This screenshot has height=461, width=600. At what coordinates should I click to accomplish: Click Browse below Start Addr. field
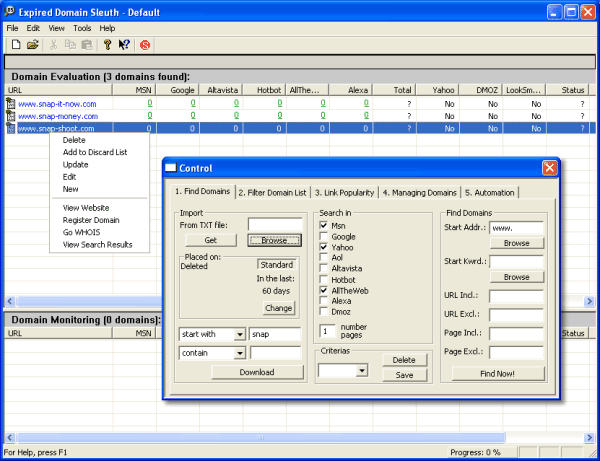[x=517, y=243]
